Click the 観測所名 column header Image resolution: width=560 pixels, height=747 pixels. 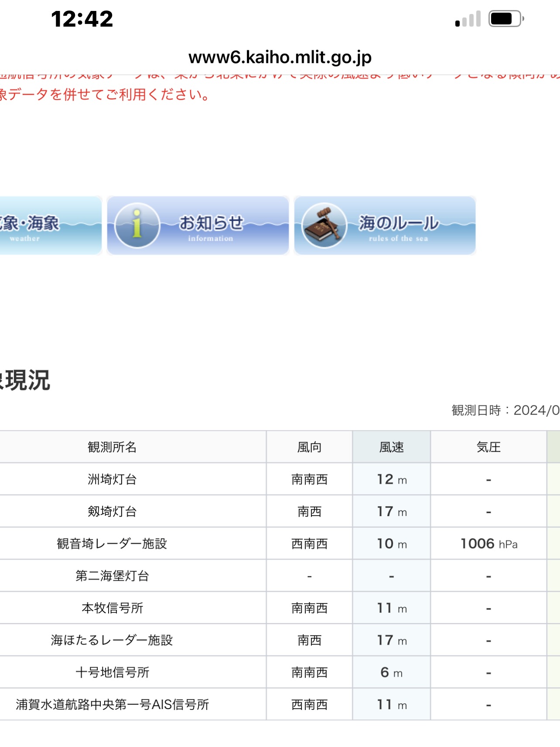(x=112, y=447)
